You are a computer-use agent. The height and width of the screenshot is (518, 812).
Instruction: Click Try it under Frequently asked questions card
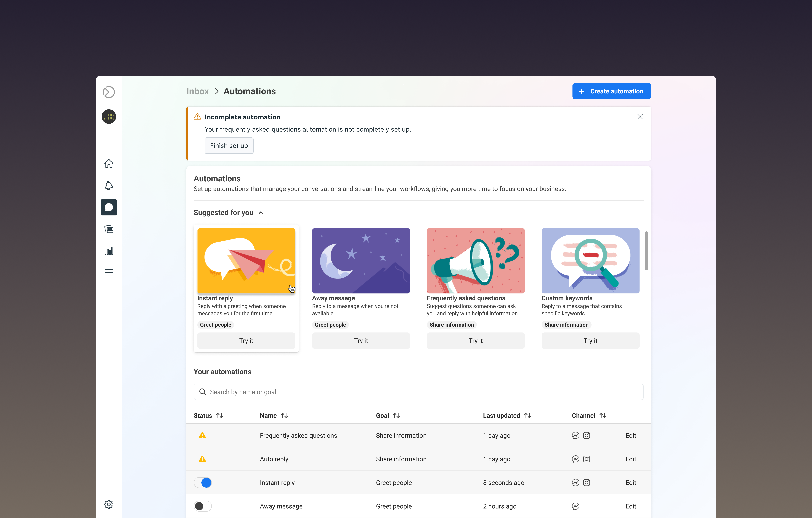pyautogui.click(x=476, y=341)
